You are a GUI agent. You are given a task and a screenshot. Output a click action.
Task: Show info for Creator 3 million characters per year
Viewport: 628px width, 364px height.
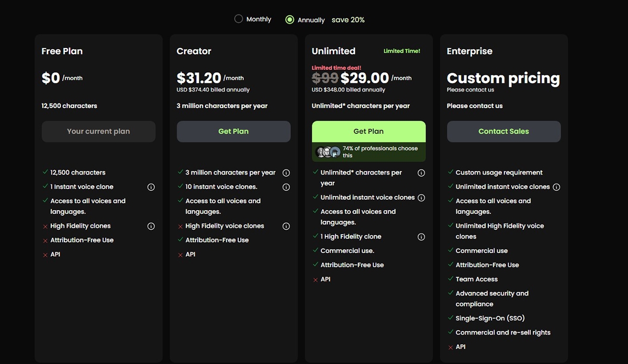286,173
